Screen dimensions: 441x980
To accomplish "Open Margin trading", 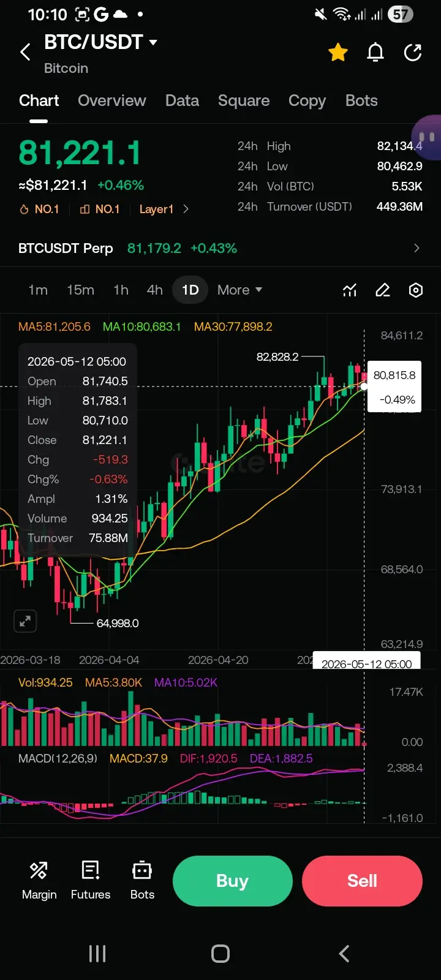I will [39, 881].
